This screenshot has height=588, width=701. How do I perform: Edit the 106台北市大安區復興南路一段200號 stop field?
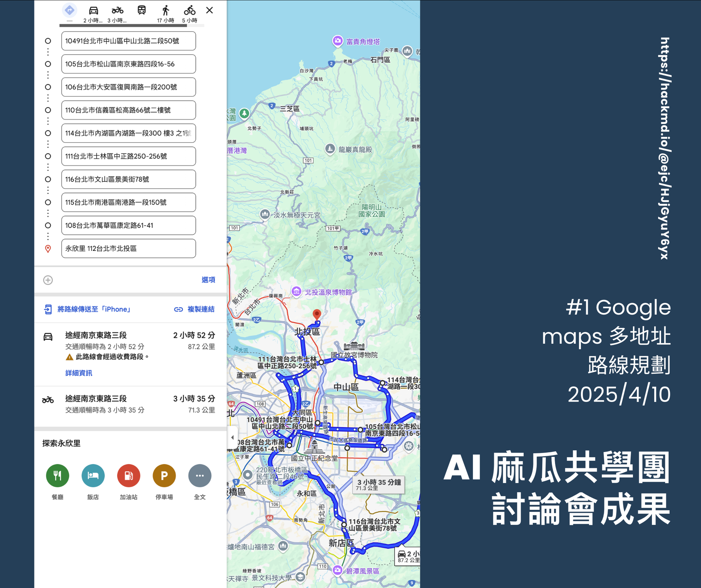coord(129,87)
